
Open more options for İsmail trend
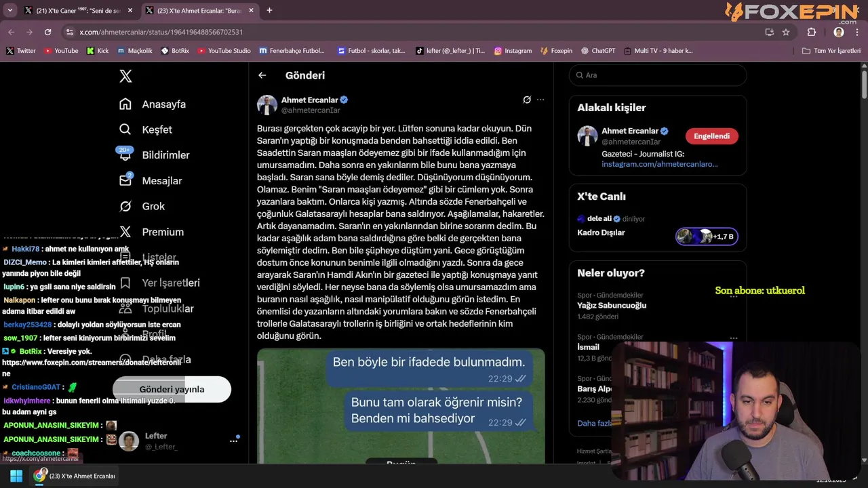pos(733,338)
